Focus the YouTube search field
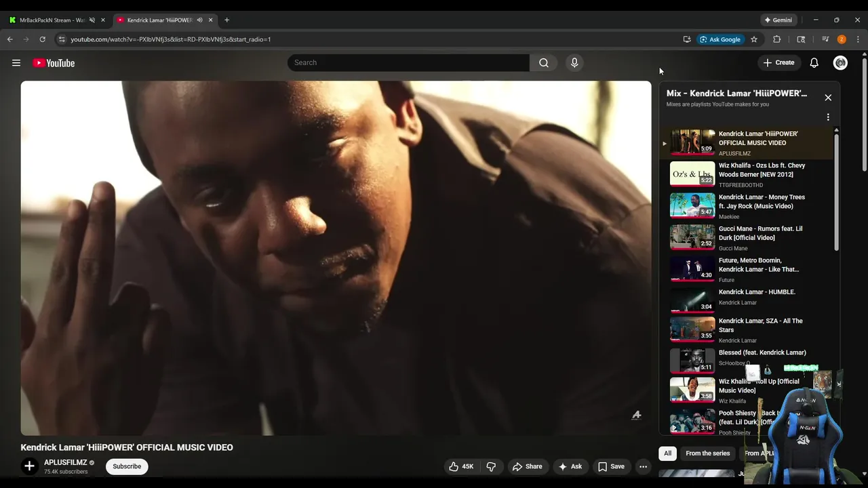Viewport: 868px width, 488px height. [x=408, y=63]
